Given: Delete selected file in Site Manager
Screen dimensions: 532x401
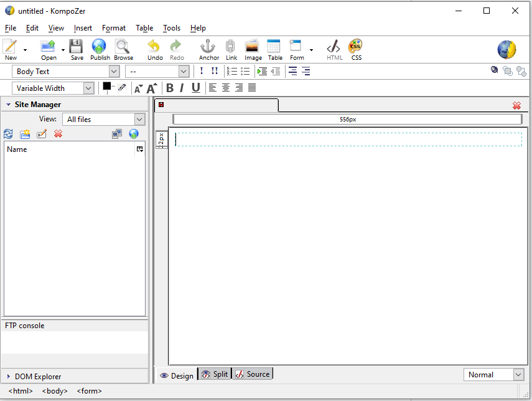Looking at the screenshot, I should point(58,134).
